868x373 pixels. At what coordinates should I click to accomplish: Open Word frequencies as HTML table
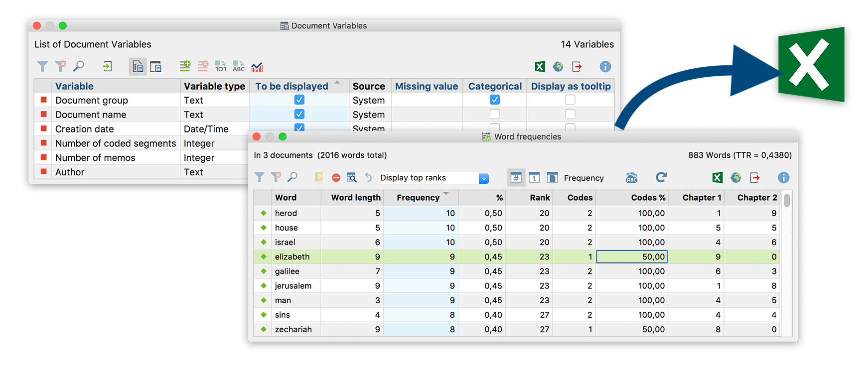point(736,178)
